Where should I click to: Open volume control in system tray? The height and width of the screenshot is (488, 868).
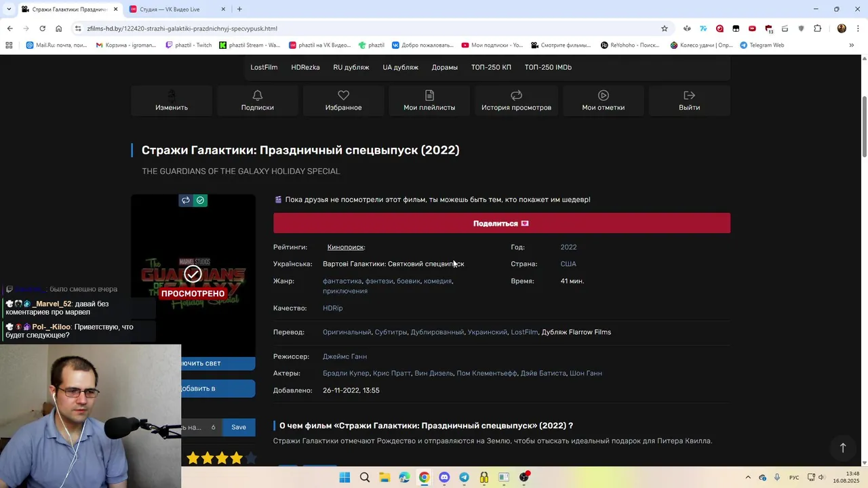pyautogui.click(x=822, y=477)
